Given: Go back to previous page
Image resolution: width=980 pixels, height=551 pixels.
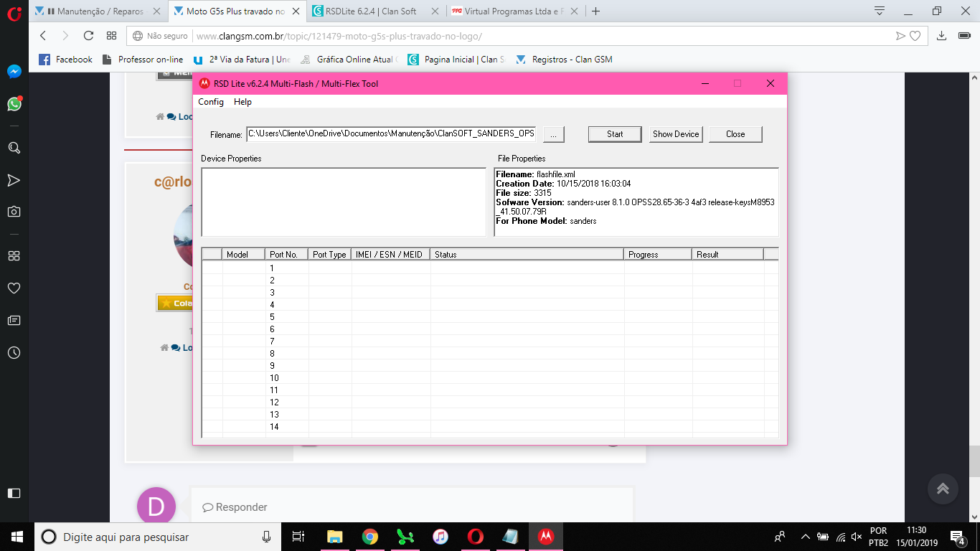Looking at the screenshot, I should pyautogui.click(x=43, y=36).
